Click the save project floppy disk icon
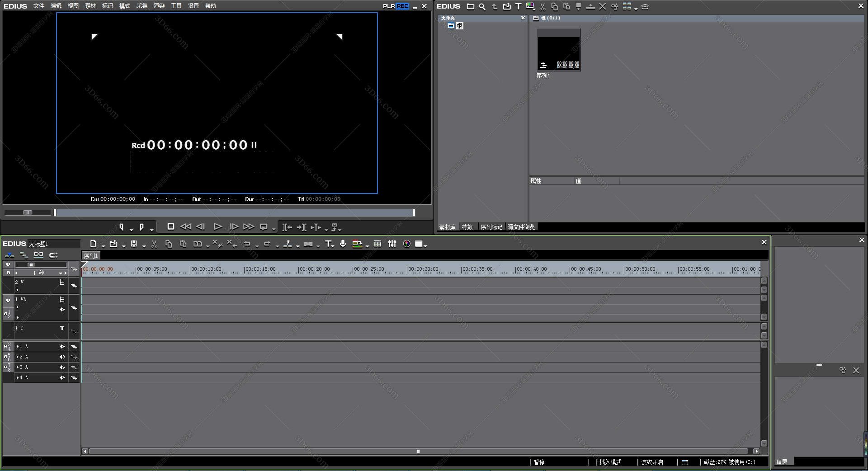Viewport: 868px width, 471px height. pos(134,244)
